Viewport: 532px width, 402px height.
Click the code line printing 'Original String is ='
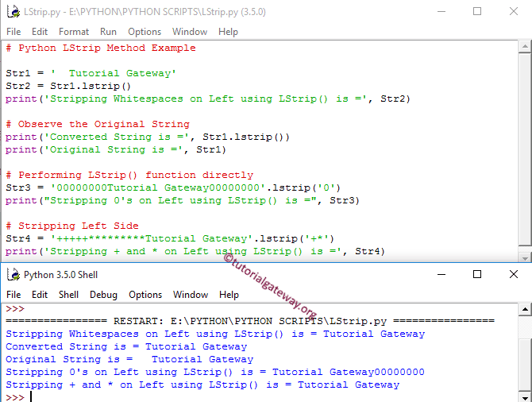[x=116, y=149]
